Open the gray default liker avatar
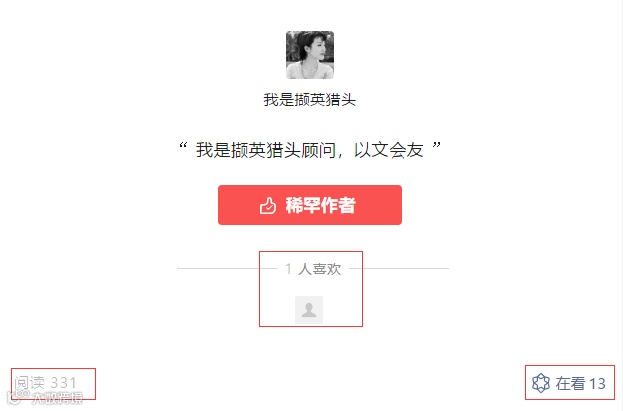Image resolution: width=623 pixels, height=411 pixels. [309, 310]
